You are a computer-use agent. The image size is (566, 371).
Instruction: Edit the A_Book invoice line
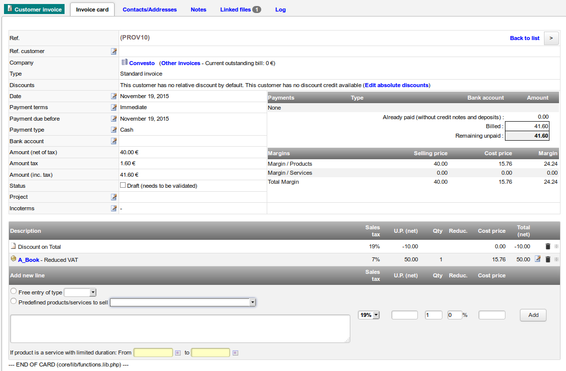pyautogui.click(x=537, y=259)
